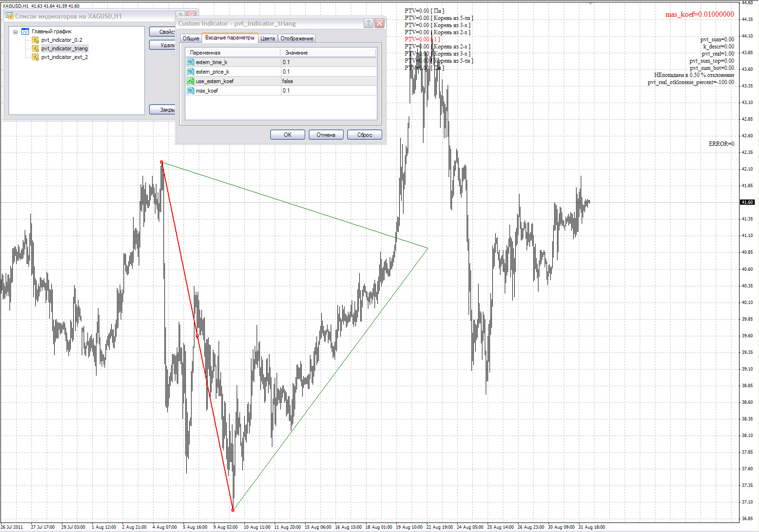Switch to the Цвета tab
759x532 pixels.
[x=268, y=38]
